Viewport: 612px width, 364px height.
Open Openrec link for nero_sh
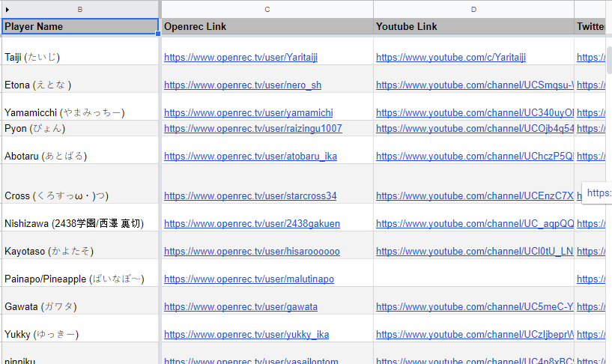[243, 85]
